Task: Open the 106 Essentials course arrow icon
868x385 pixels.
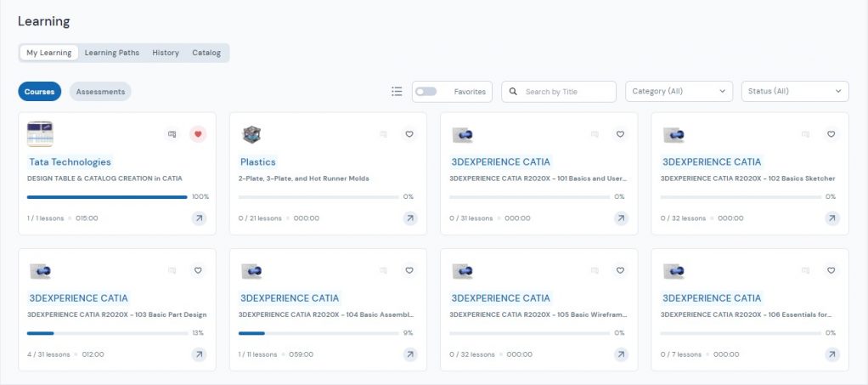Action: 831,354
